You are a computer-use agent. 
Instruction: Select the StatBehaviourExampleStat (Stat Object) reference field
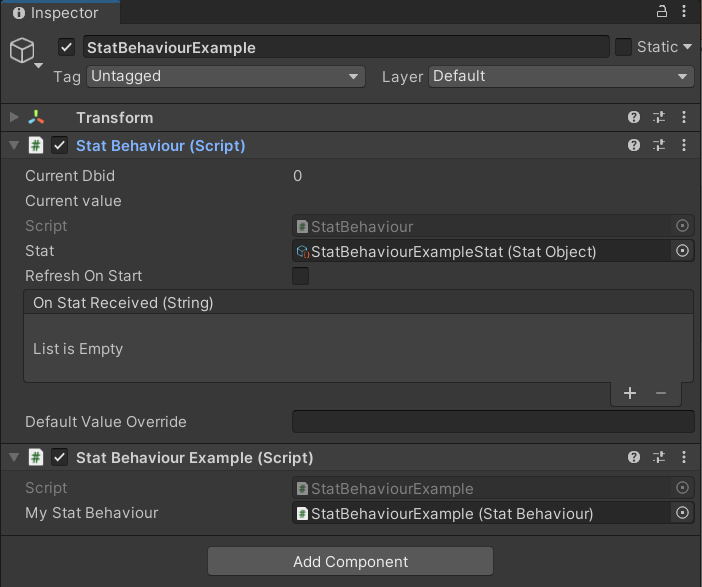coord(482,251)
